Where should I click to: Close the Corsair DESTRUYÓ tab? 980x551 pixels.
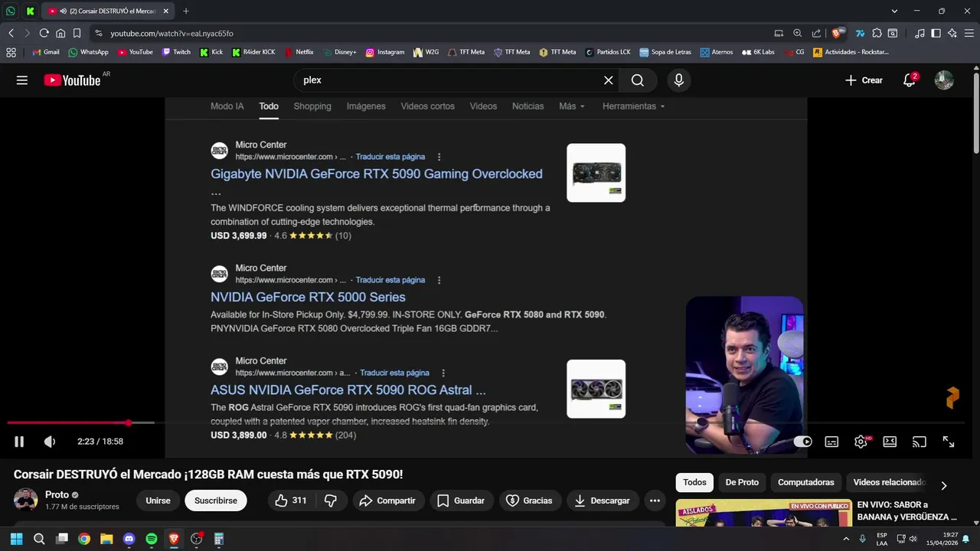coord(165,11)
